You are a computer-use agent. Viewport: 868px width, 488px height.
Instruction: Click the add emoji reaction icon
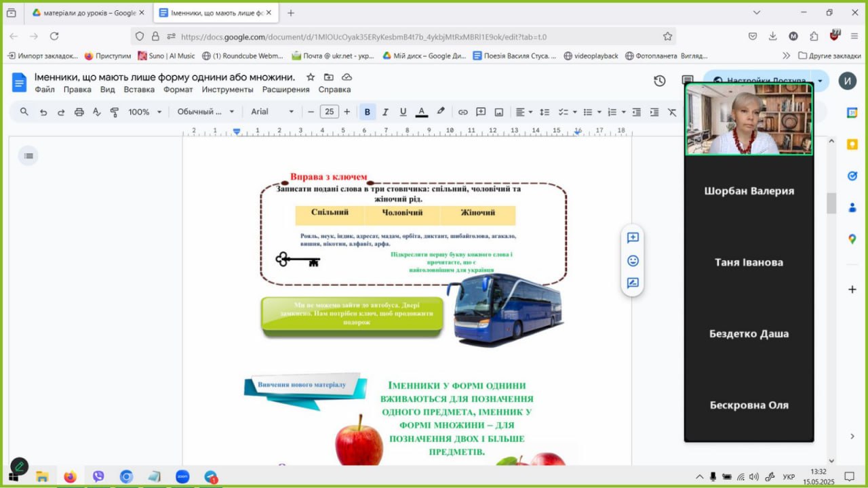[x=633, y=261]
